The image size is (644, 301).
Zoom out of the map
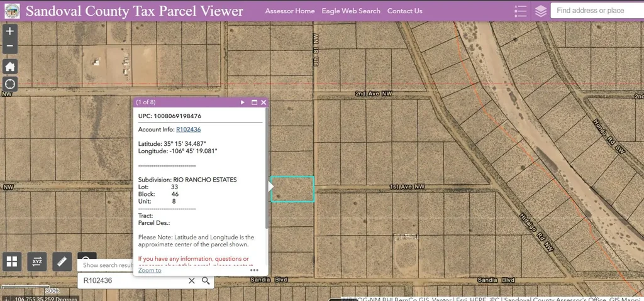[x=10, y=47]
